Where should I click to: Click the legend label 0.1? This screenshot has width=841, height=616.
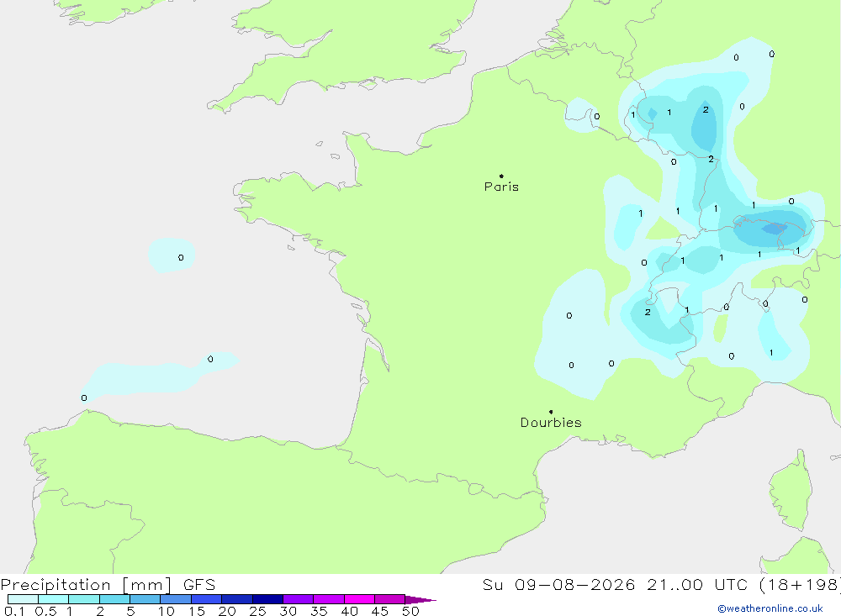[14, 611]
